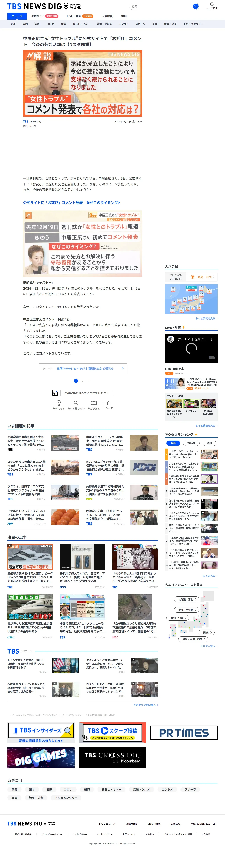Click もっと動画を見る link
The width and height of the screenshot is (225, 868).
(x=206, y=426)
